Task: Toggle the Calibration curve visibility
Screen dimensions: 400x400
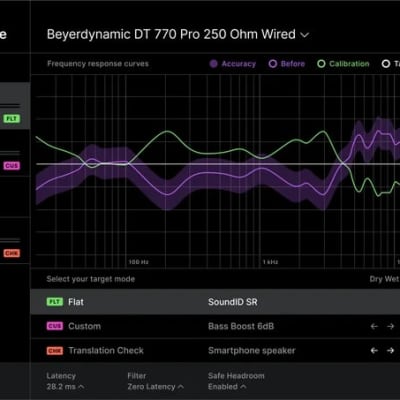Action: coord(343,64)
